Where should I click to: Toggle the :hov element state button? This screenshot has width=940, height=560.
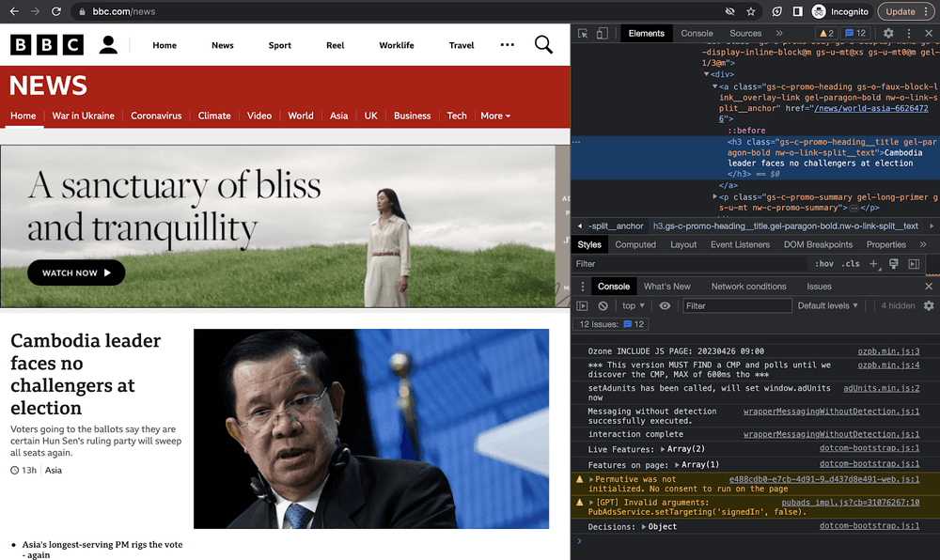pyautogui.click(x=824, y=263)
